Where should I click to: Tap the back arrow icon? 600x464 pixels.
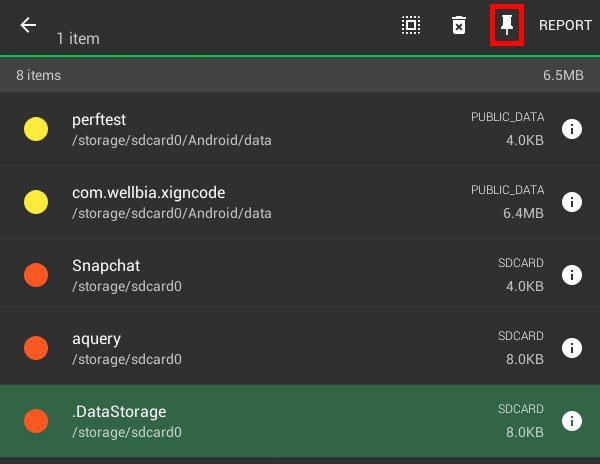tap(28, 25)
